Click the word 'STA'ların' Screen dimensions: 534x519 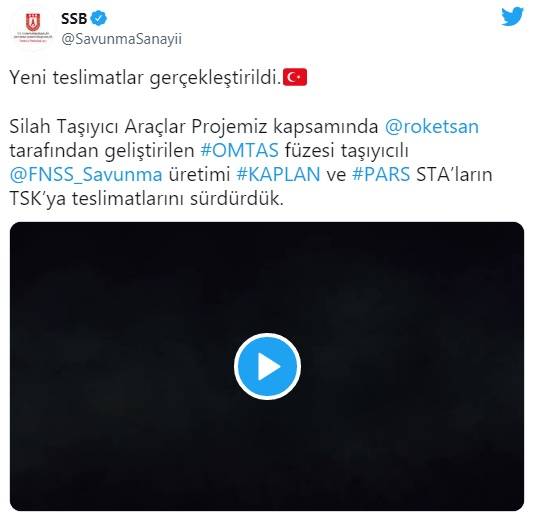point(454,174)
